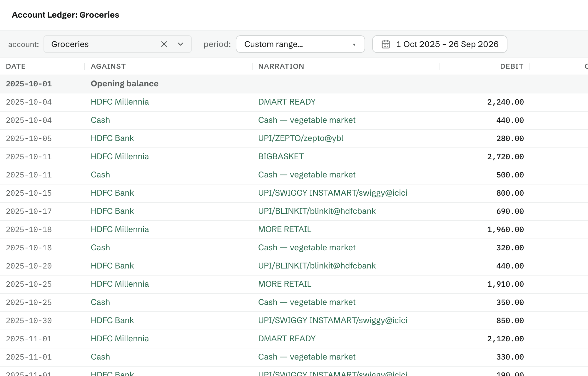
Task: Sort by the AGAINST column header
Action: pyautogui.click(x=108, y=66)
